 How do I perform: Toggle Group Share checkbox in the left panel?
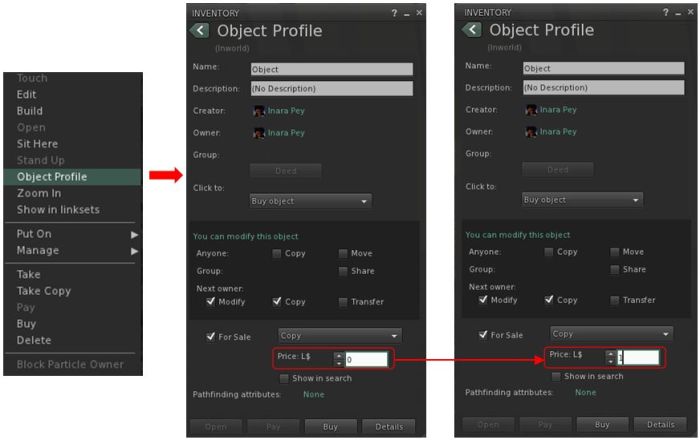click(343, 271)
